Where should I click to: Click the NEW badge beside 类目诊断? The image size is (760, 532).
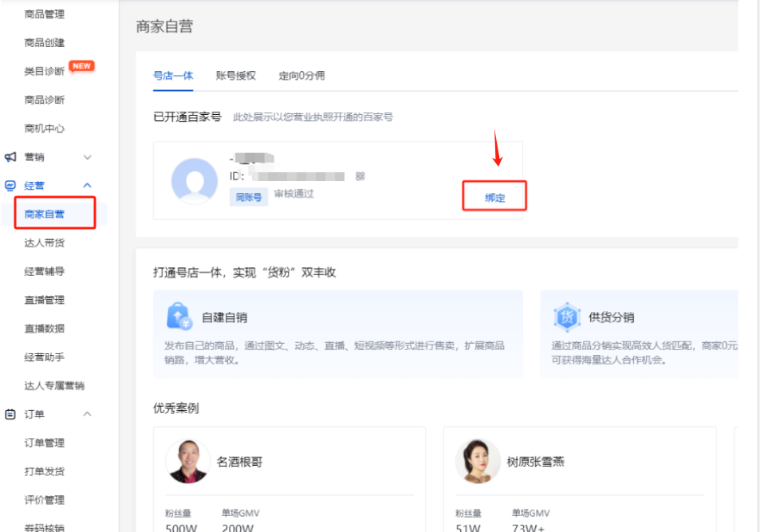click(81, 66)
